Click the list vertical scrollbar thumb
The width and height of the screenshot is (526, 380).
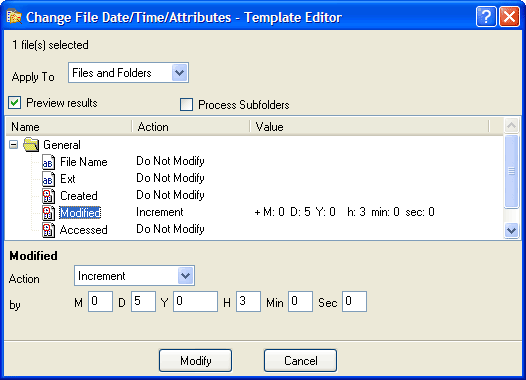pos(512,171)
